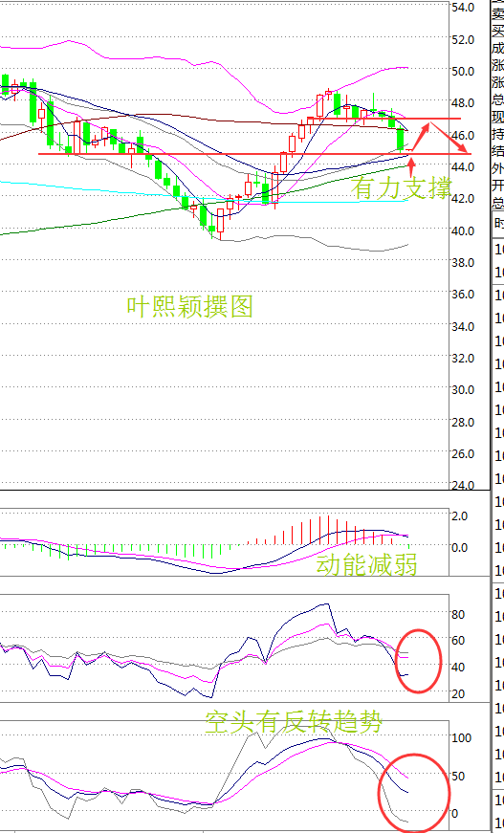504x833 pixels.
Task: Click the 0 level on bottom indicator axis
Action: pyautogui.click(x=454, y=813)
